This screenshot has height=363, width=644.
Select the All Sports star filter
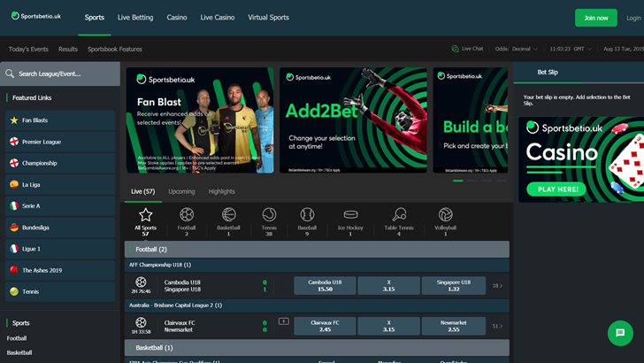(x=145, y=214)
